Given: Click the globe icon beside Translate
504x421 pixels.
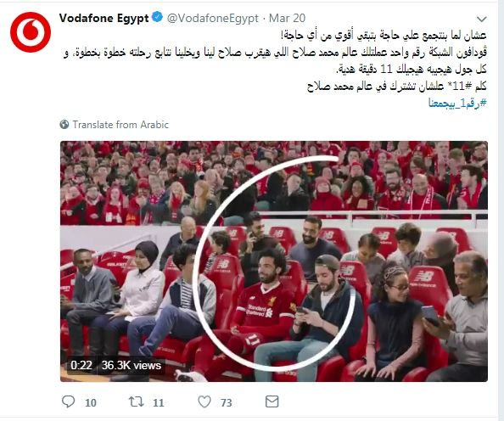Looking at the screenshot, I should [64, 124].
